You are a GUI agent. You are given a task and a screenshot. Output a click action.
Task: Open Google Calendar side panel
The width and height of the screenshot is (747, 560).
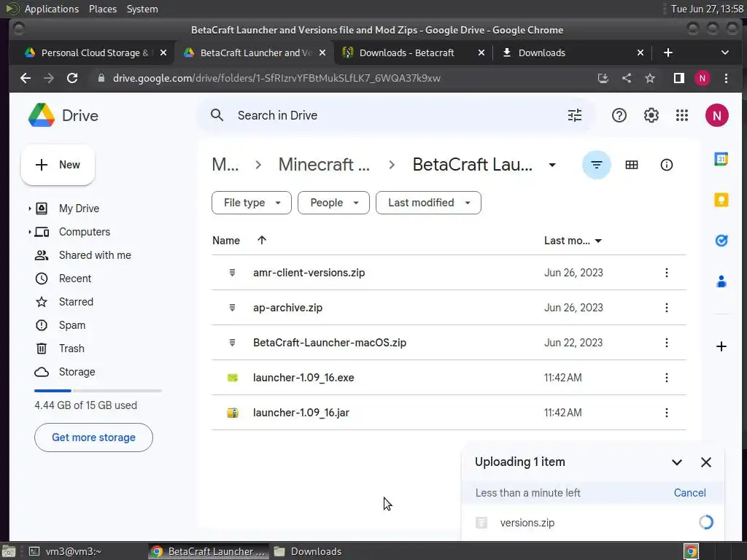(721, 158)
